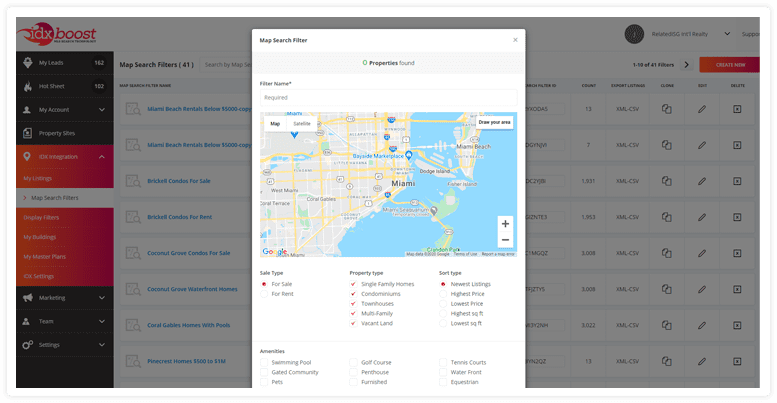Edit the Coconut Grove Condos For Sale filter
This screenshot has width=777, height=403.
[702, 253]
